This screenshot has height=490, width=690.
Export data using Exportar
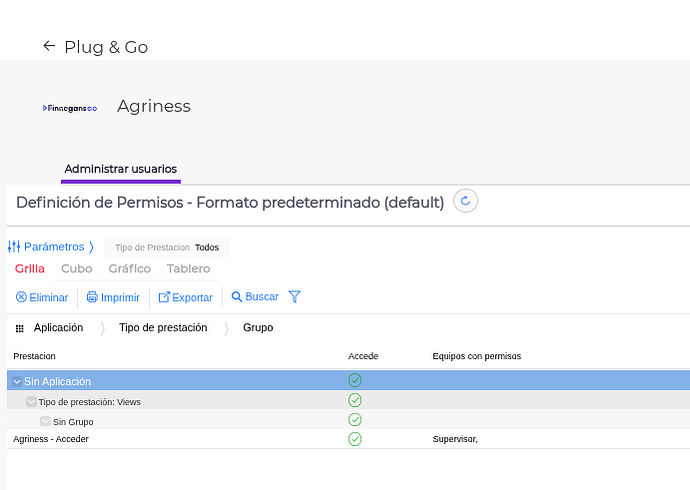(185, 297)
